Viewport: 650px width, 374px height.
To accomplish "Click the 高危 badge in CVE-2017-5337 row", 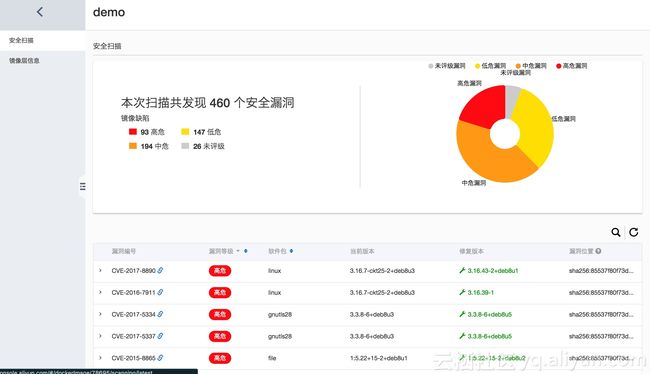I will click(220, 336).
